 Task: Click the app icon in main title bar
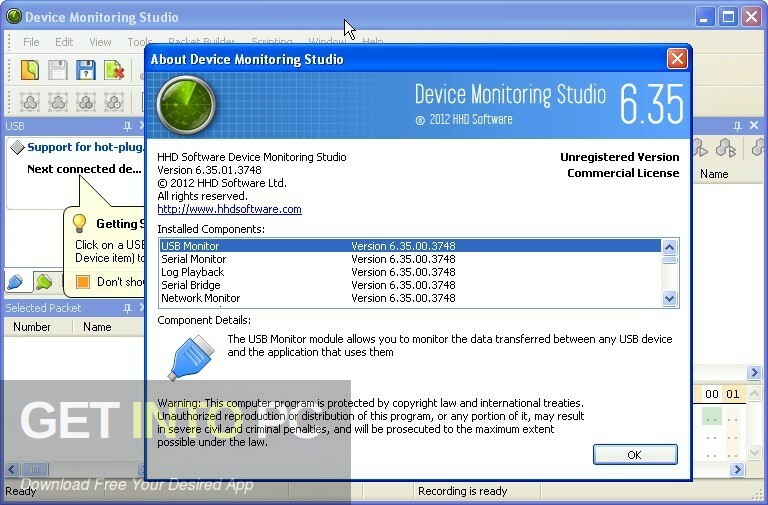[14, 17]
